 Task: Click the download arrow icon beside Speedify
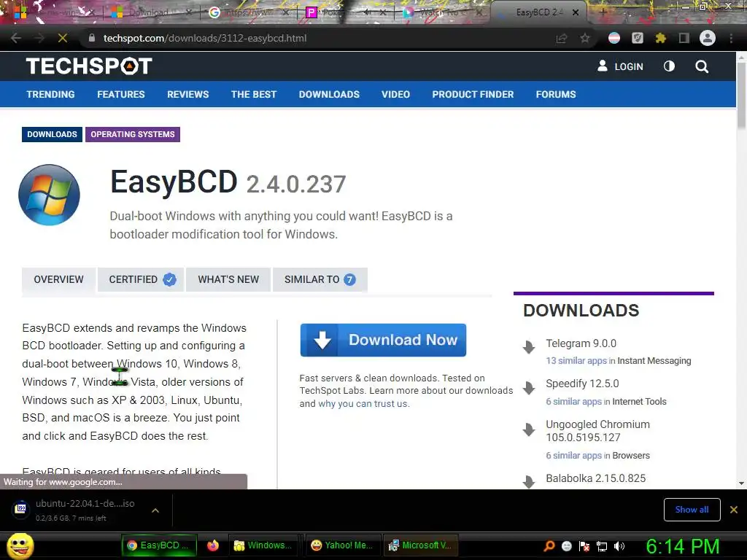[x=529, y=388]
